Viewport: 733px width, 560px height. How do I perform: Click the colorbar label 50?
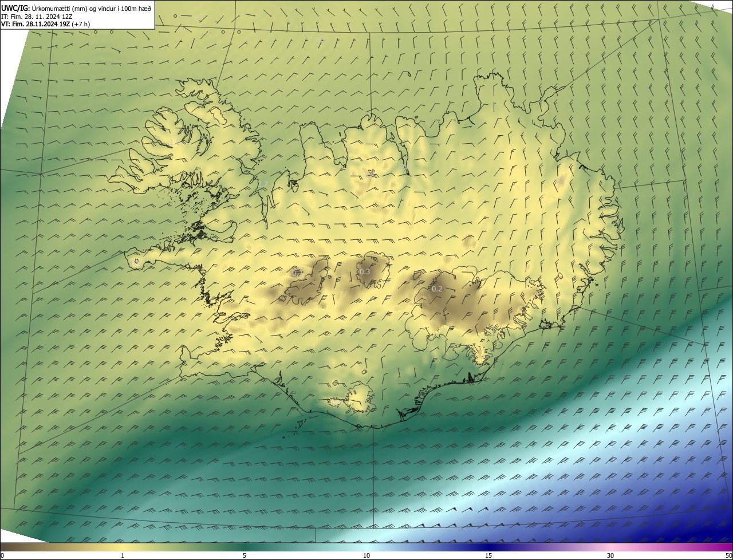(728, 555)
